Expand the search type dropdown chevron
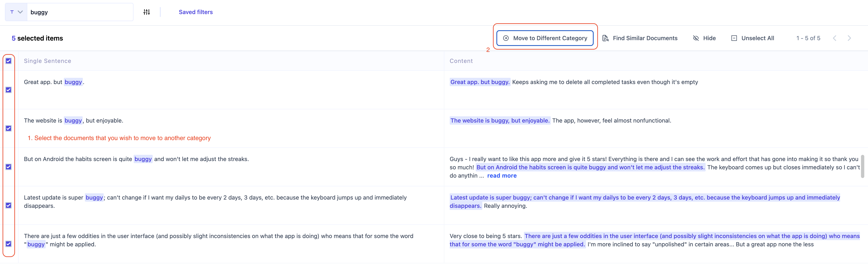Viewport: 868px width, 272px height. 20,12
